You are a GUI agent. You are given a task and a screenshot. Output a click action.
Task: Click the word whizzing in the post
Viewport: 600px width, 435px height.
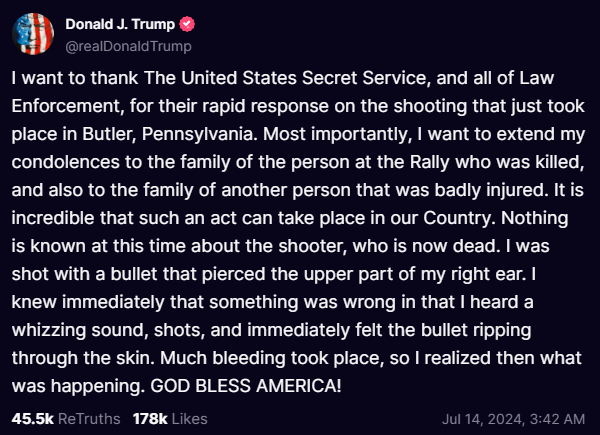pos(49,330)
